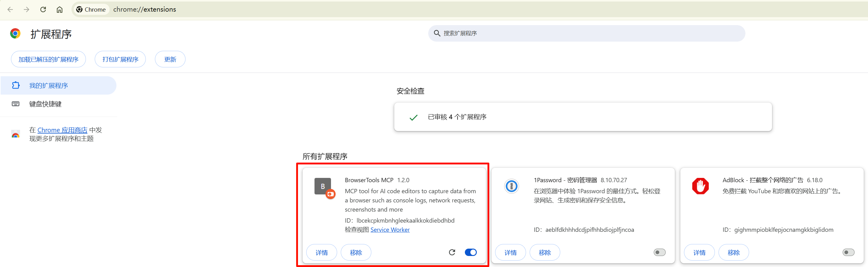This screenshot has width=868, height=267.
Task: Click the browser back arrow
Action: coord(10,9)
